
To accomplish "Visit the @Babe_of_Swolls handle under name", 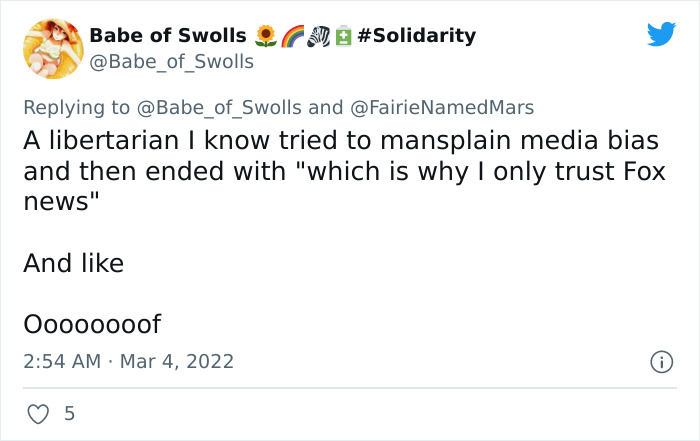I will 171,62.
